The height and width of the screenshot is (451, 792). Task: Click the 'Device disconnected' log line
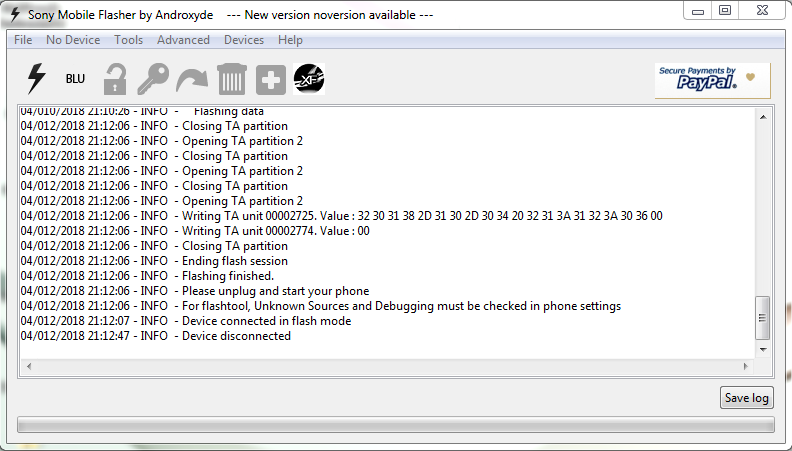coord(156,336)
